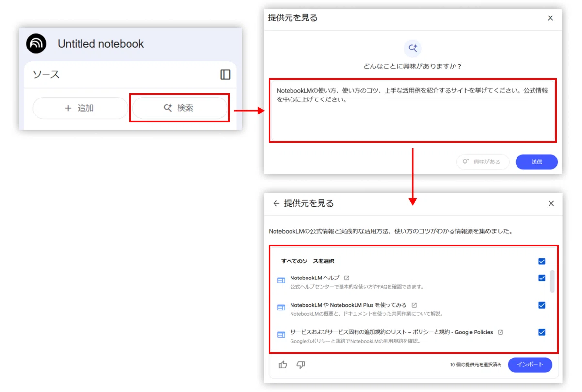
Task: Click 公式ヘルプセンターで基本的な使い方 description
Action: (x=357, y=287)
